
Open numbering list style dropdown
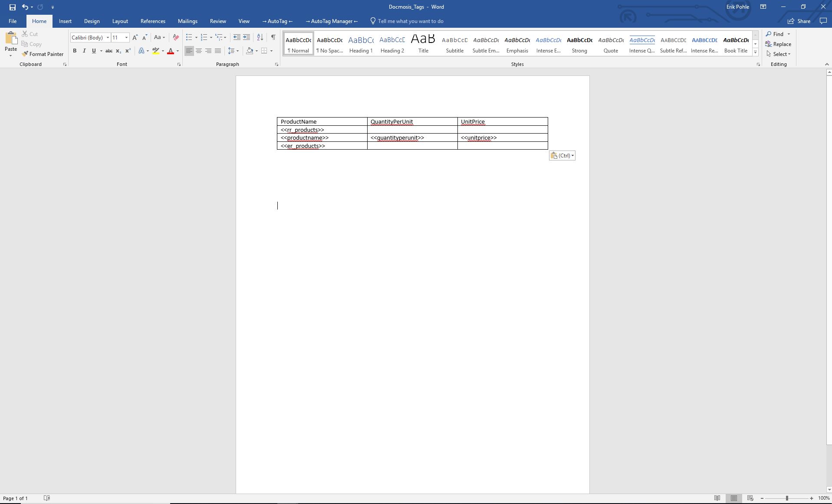tap(211, 38)
